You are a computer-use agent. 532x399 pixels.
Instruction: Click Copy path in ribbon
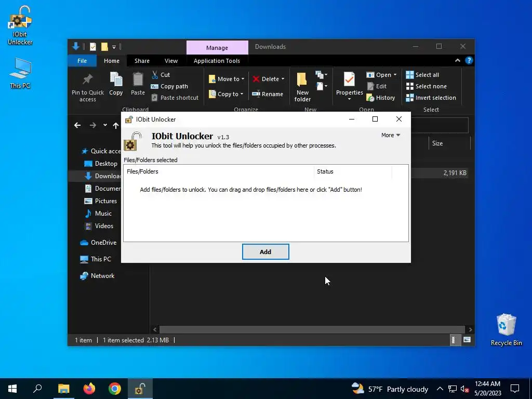coord(169,86)
